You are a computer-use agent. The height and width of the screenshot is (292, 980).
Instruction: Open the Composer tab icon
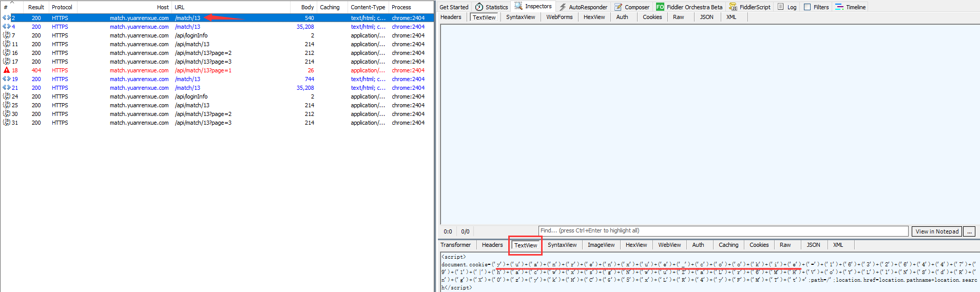point(619,7)
